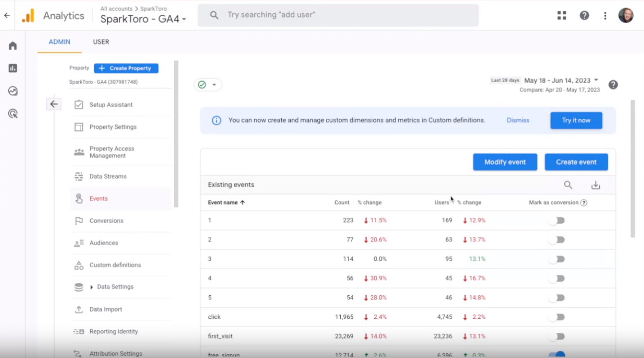644x358 pixels.
Task: Dismiss the custom definitions banner
Action: (x=518, y=120)
